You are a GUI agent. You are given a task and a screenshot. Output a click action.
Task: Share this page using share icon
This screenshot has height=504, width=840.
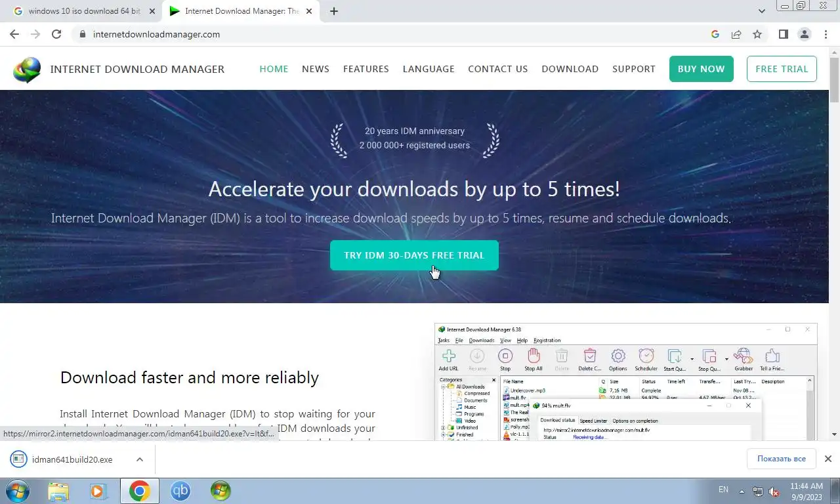736,34
